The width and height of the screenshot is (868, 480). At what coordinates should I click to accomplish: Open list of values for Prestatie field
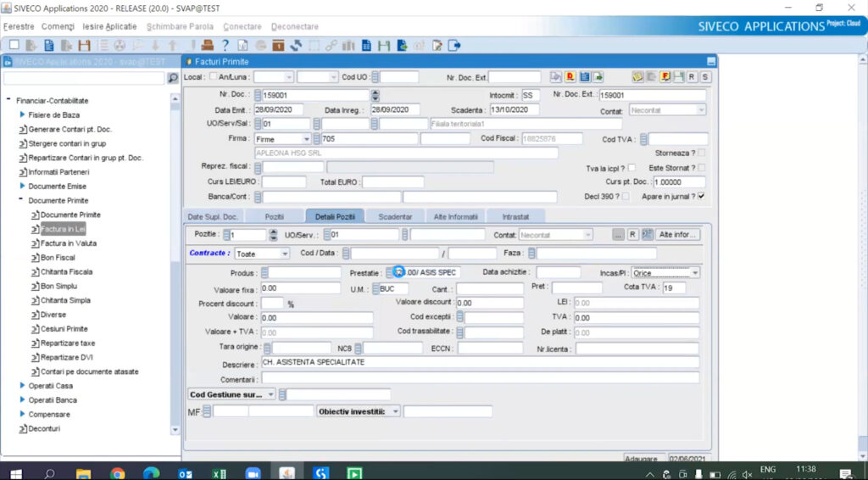pos(389,272)
